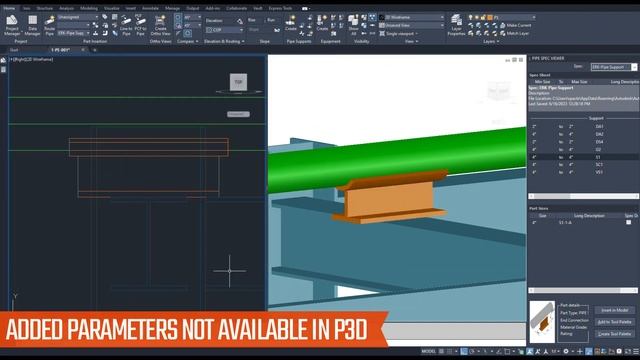Screen dimensions: 640x360
Task: Start the Route Pipe tool
Action: pos(49,25)
